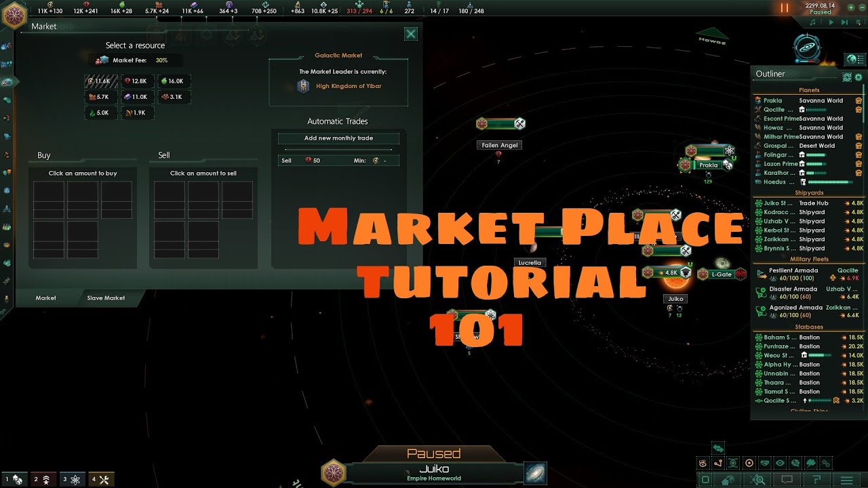Click the energy credits 11.6K resource button
868x488 pixels.
100,81
